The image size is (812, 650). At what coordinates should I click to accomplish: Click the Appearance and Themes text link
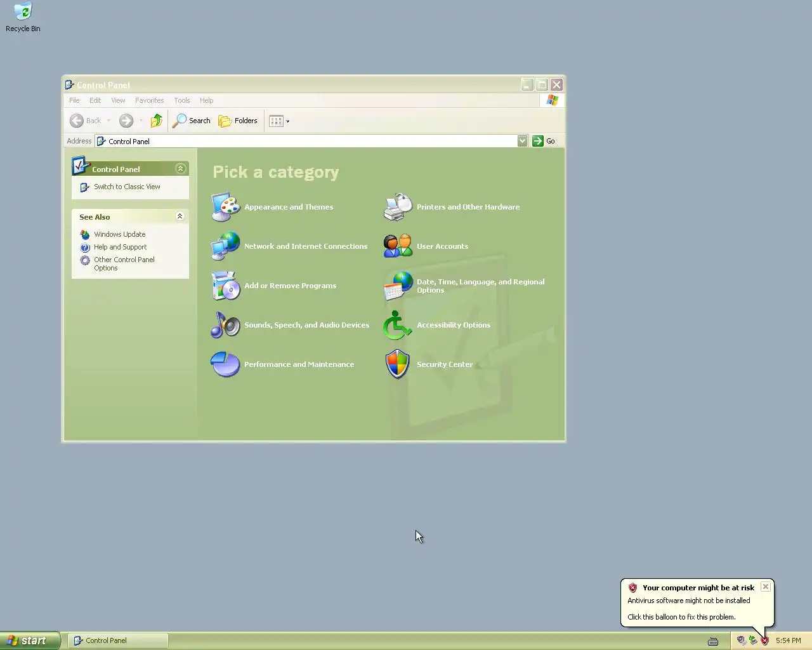coord(289,207)
